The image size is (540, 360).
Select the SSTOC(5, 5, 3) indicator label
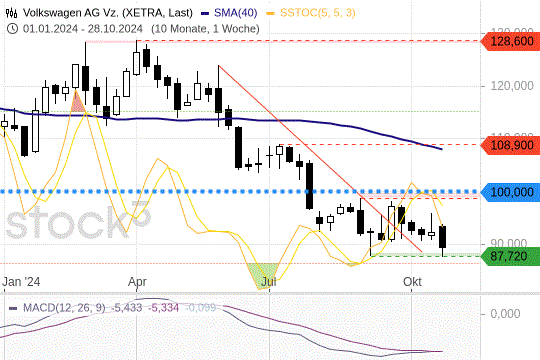tap(318, 13)
